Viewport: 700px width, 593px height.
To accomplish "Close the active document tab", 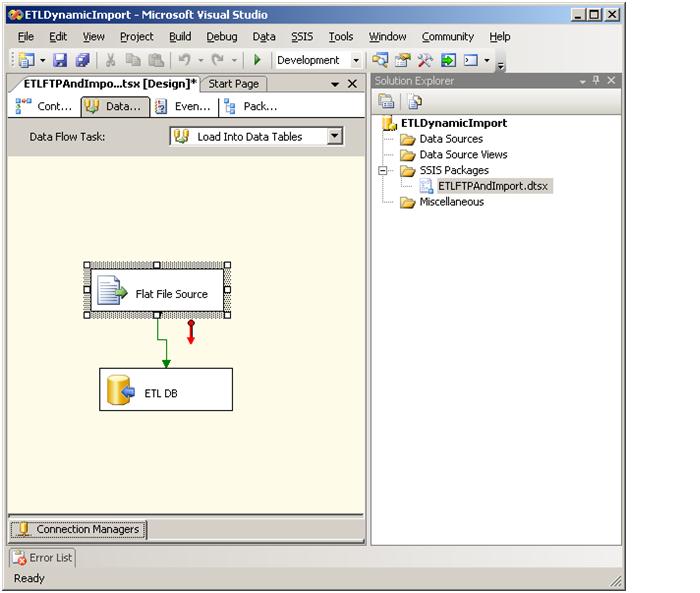I will [x=352, y=84].
